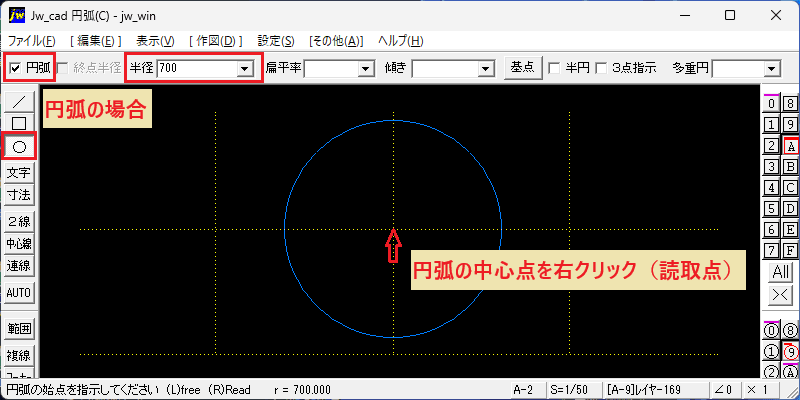Image resolution: width=800 pixels, height=400 pixels.
Task: Click the cross icon below All button
Action: click(781, 295)
